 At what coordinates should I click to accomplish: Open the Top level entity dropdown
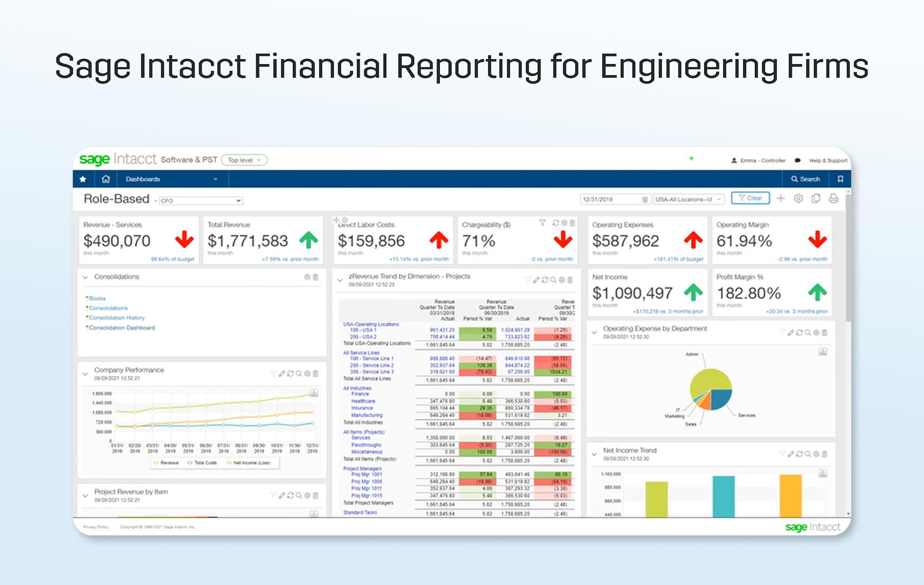pos(245,160)
